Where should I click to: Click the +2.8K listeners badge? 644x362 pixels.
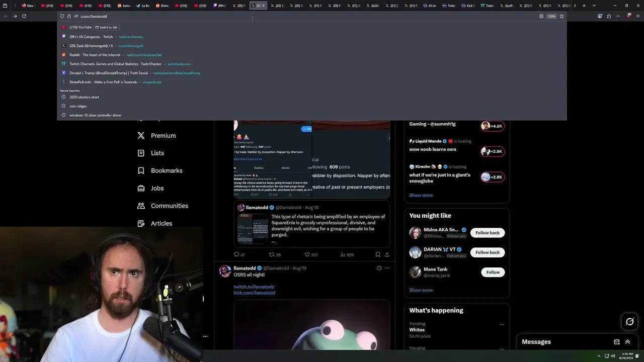pos(492,177)
